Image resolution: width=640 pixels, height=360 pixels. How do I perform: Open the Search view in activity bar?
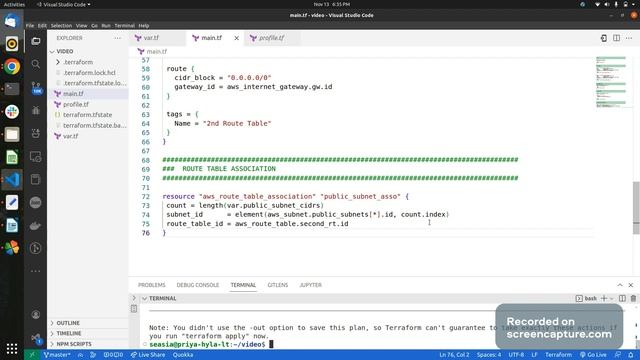36,64
